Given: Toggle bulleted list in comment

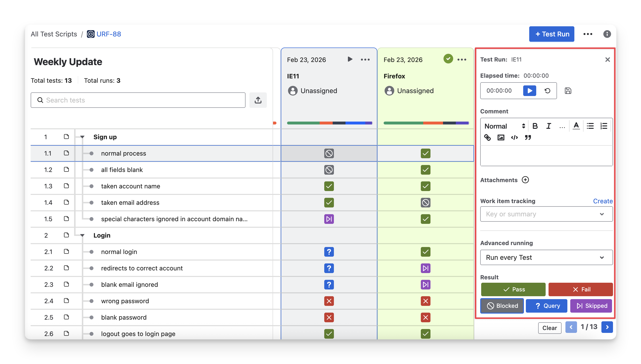Looking at the screenshot, I should point(590,126).
